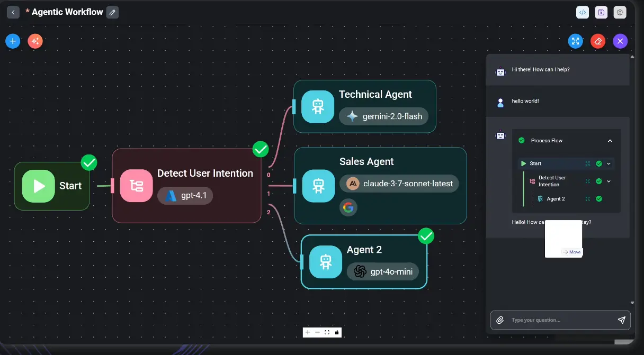
Task: Click the Type your question input field
Action: pos(559,320)
